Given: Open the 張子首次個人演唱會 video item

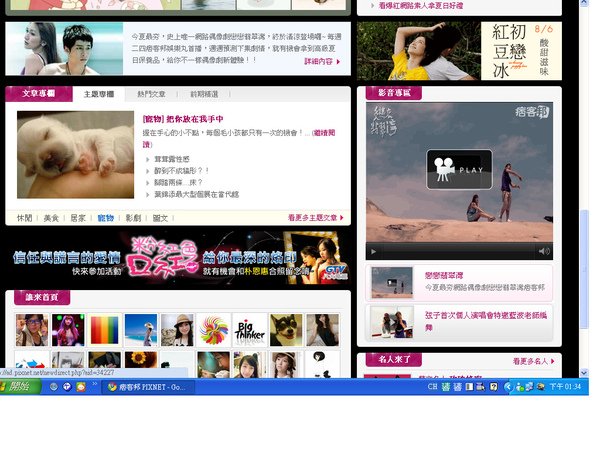Looking at the screenshot, I should point(459,321).
